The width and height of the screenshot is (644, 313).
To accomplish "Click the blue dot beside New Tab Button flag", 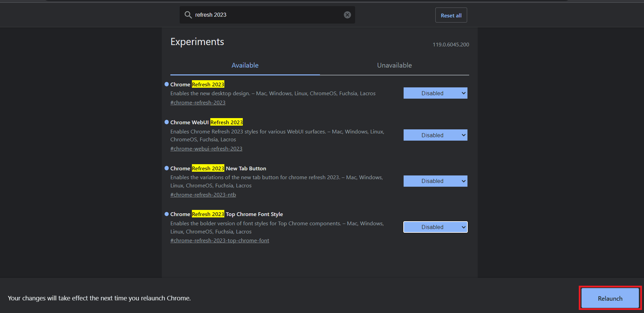I will 167,168.
